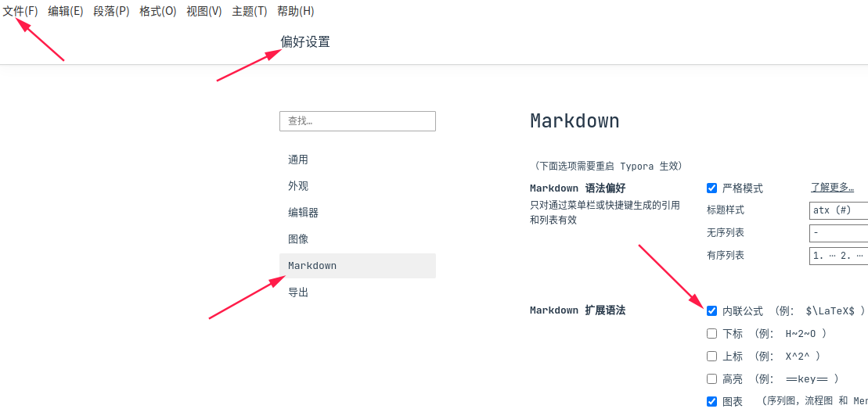868x416 pixels.
Task: Select the 外观 preferences category
Action: point(358,186)
